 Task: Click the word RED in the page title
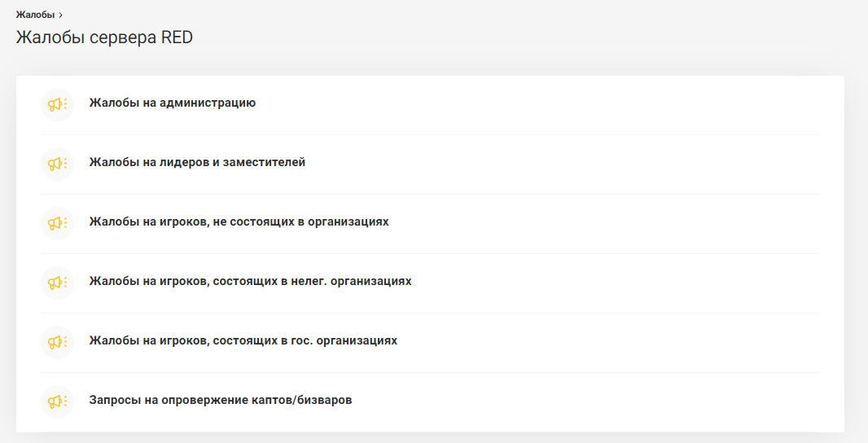click(x=177, y=37)
